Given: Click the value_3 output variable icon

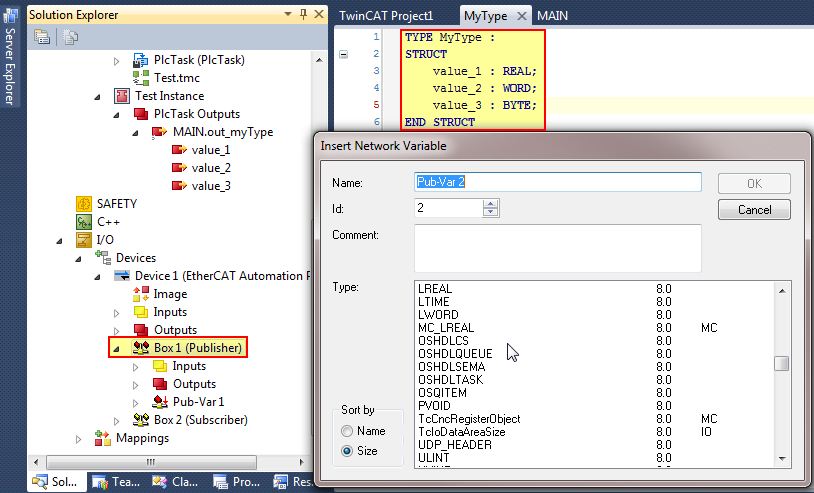Looking at the screenshot, I should [x=179, y=186].
